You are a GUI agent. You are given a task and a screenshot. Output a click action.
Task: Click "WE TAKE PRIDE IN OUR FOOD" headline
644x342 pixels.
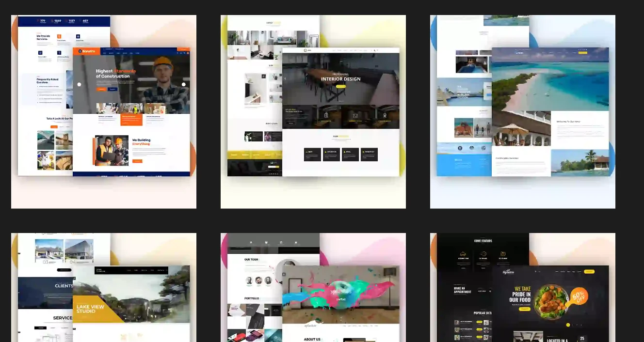(x=520, y=294)
